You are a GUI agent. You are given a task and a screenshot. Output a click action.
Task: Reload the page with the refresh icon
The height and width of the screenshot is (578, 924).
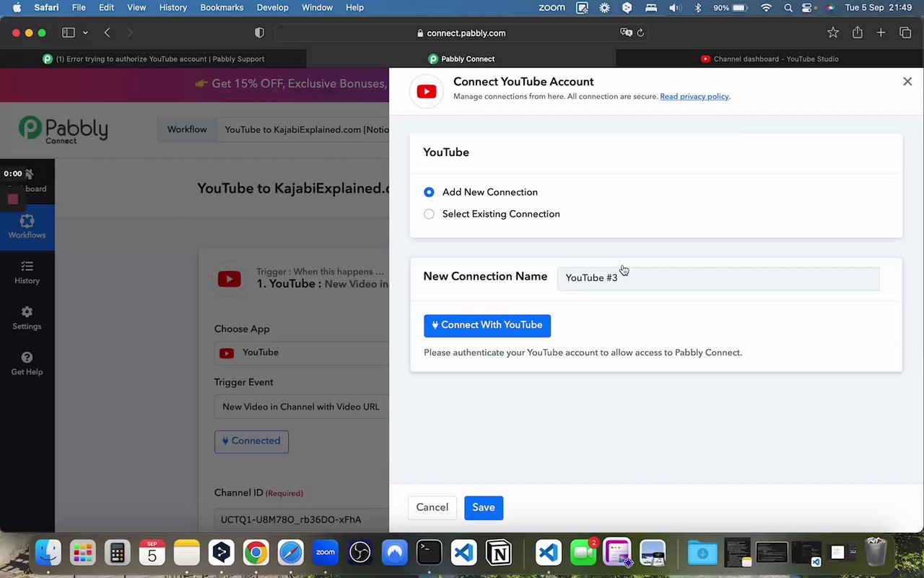click(x=640, y=33)
